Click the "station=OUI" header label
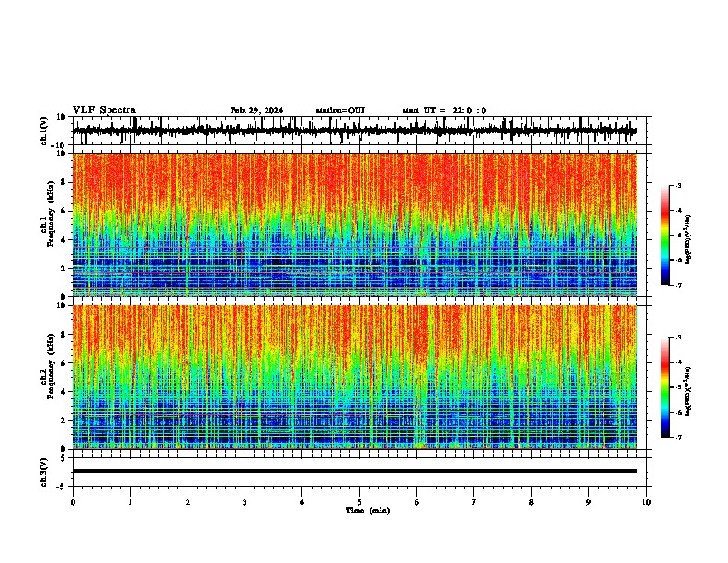The height and width of the screenshot is (563, 728). pos(340,110)
